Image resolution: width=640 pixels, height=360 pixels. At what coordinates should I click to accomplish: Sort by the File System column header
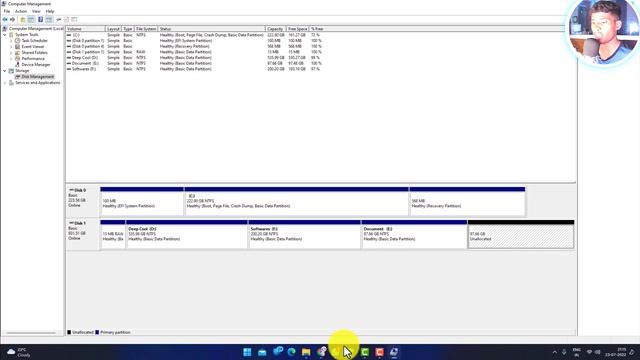tap(146, 29)
